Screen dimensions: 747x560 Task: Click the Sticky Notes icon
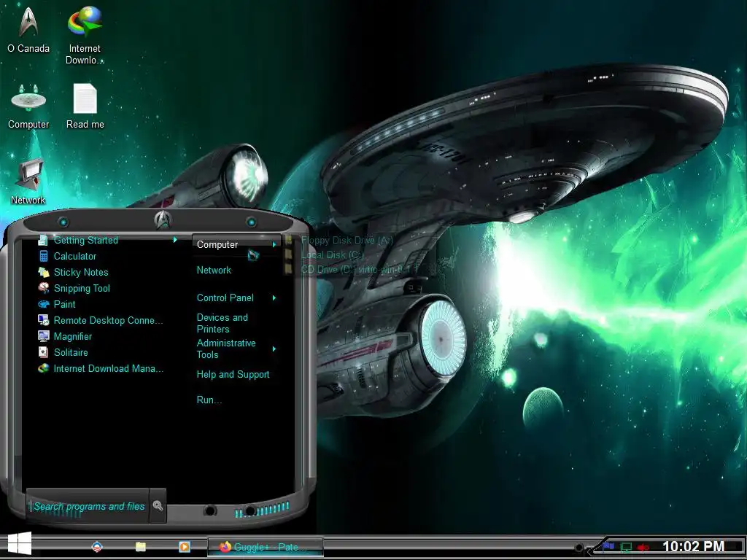pyautogui.click(x=43, y=273)
